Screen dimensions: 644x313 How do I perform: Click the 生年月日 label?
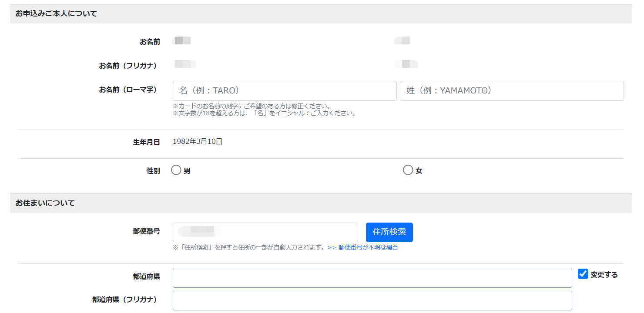pos(147,142)
